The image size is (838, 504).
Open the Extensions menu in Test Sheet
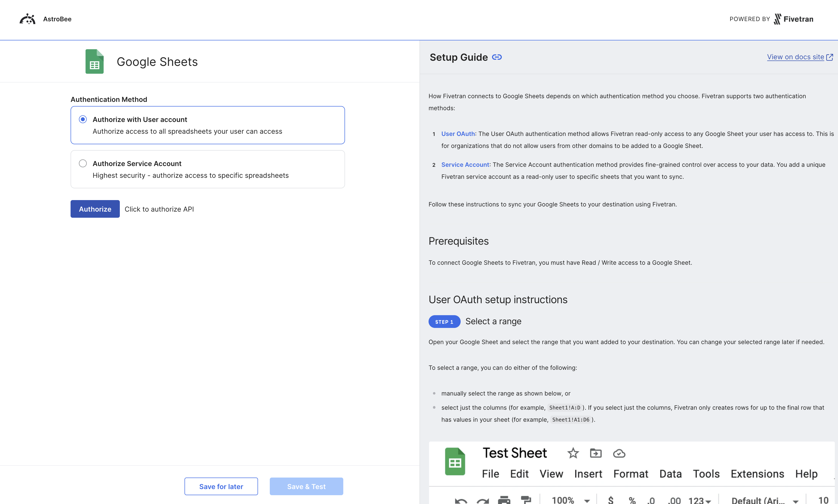[x=757, y=474]
